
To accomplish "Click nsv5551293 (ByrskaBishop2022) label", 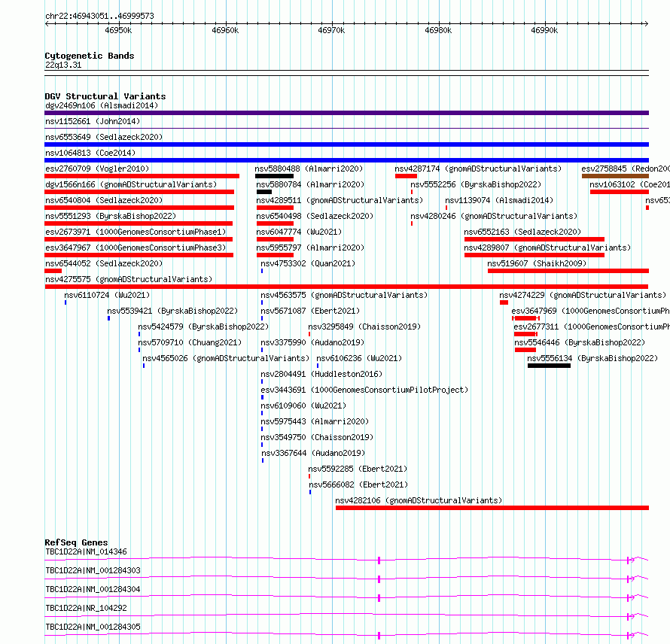I will point(111,216).
